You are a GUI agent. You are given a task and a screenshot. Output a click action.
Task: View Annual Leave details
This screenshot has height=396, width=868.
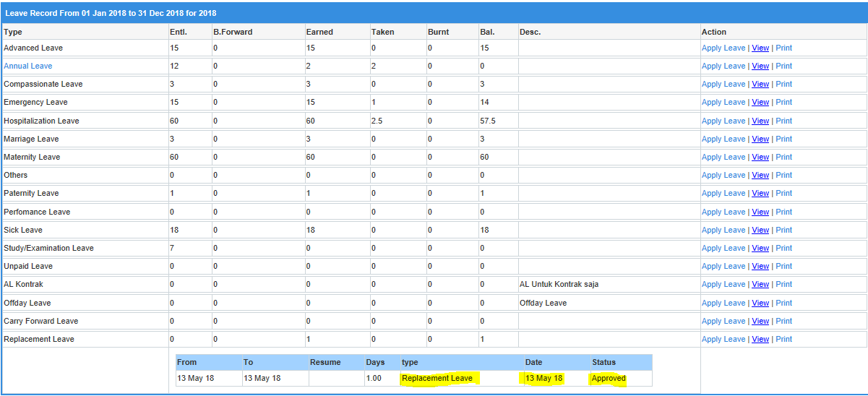pyautogui.click(x=760, y=66)
